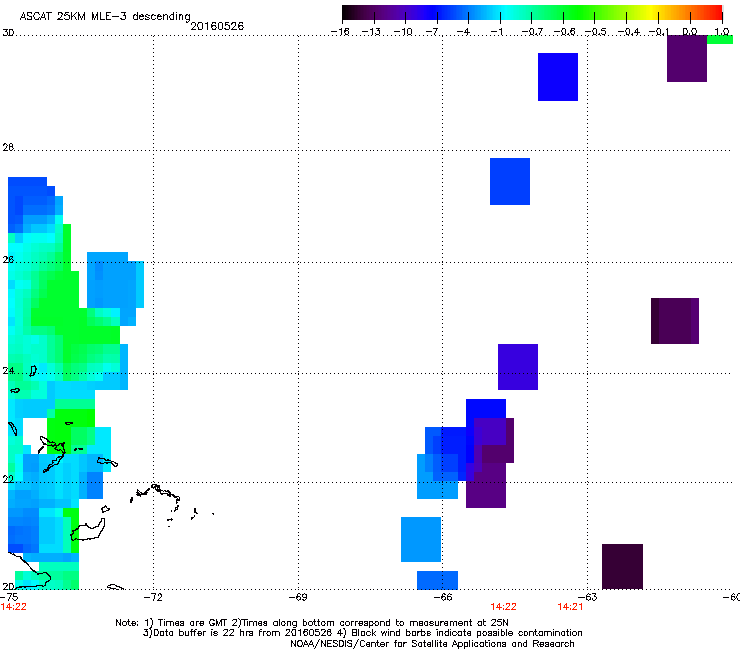This screenshot has height=650, width=740.
Task: Click the longitude label -75
Action: pos(9,597)
